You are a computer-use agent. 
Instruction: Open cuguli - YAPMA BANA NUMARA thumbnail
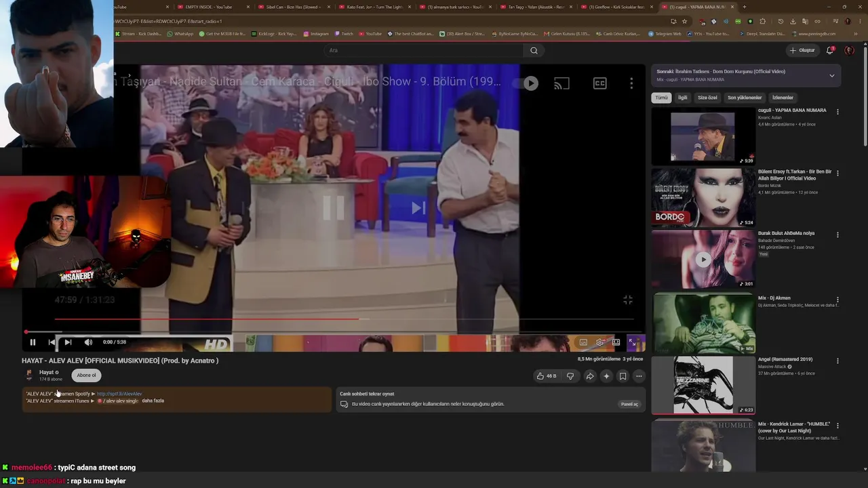coord(703,136)
